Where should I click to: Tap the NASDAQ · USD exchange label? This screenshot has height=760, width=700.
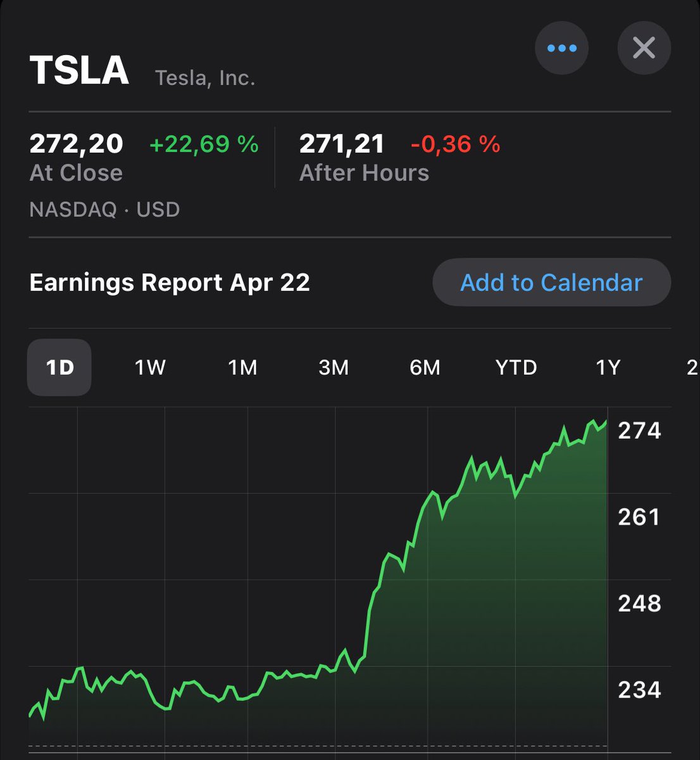[x=104, y=209]
